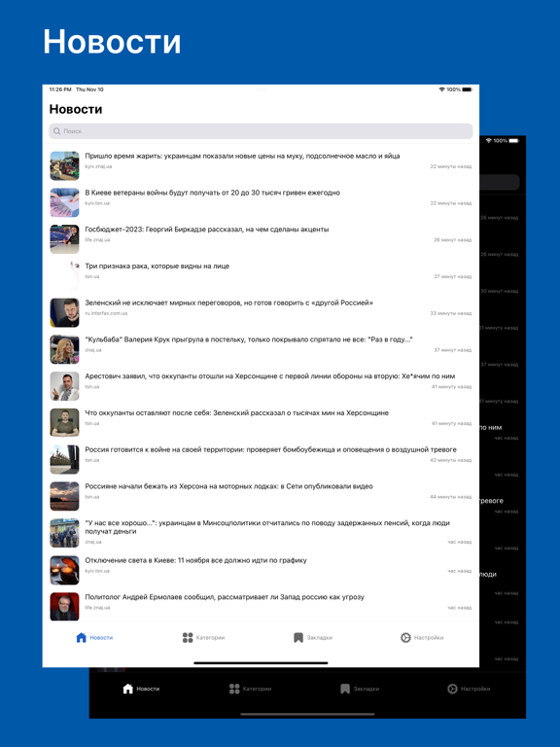The image size is (560, 747).
Task: Open the Закладки tab label in white window
Action: click(320, 637)
